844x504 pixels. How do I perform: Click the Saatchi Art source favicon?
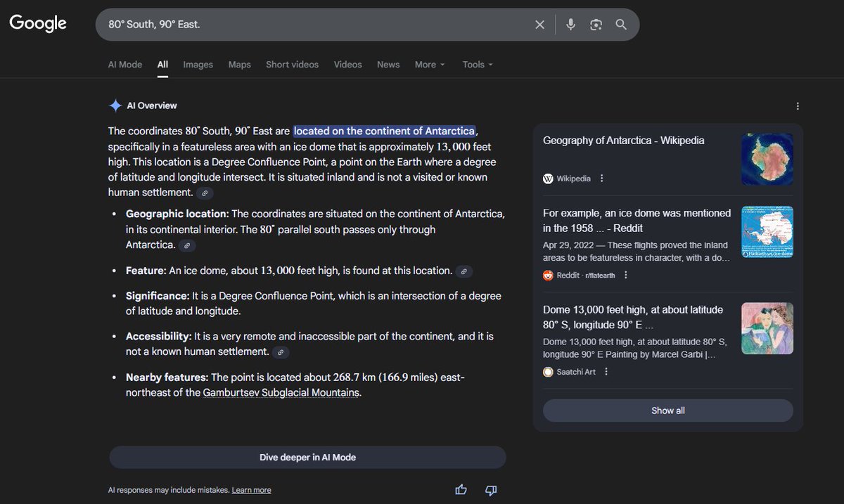[x=548, y=372]
